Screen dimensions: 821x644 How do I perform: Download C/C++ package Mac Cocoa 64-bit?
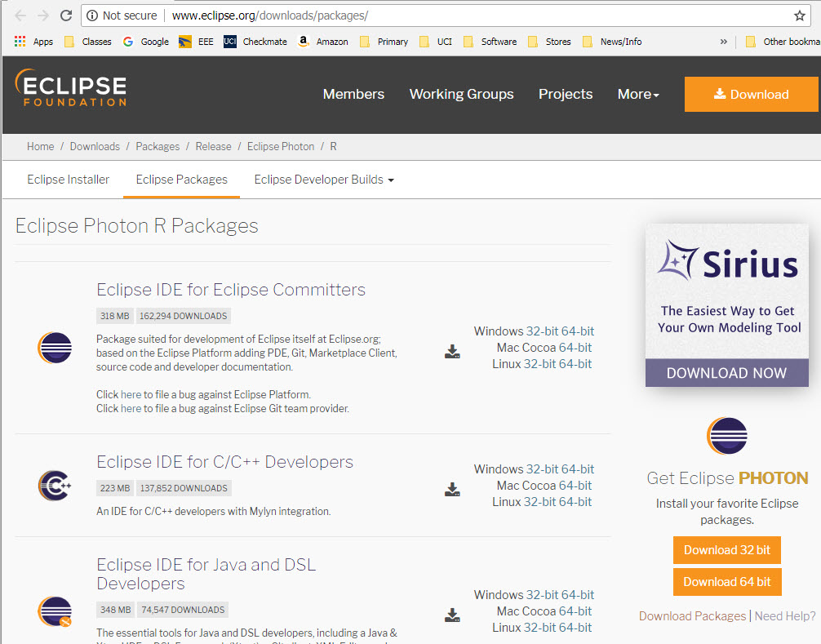(575, 486)
